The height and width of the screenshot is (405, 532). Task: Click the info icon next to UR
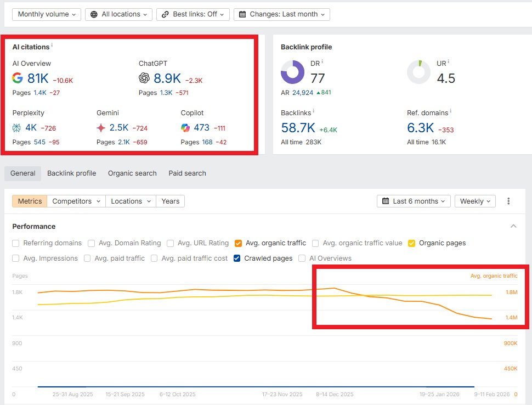pyautogui.click(x=448, y=61)
